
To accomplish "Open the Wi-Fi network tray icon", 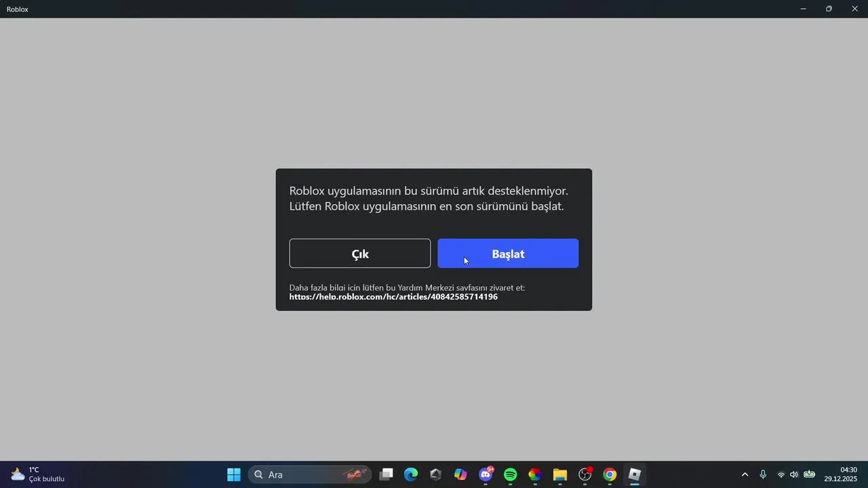I will pos(781,474).
